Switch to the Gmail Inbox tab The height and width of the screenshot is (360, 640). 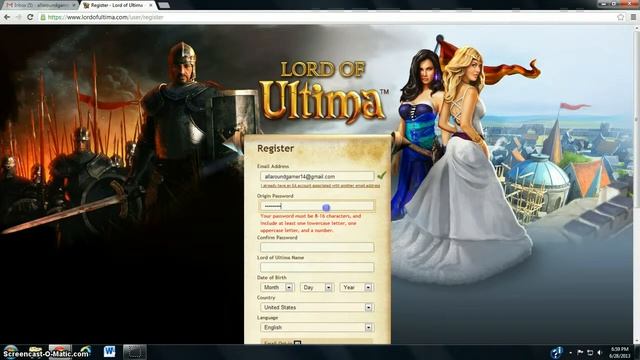pos(39,5)
